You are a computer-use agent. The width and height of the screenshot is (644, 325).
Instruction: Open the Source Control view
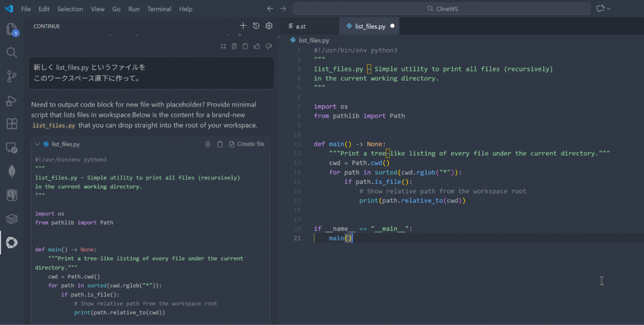tap(11, 76)
